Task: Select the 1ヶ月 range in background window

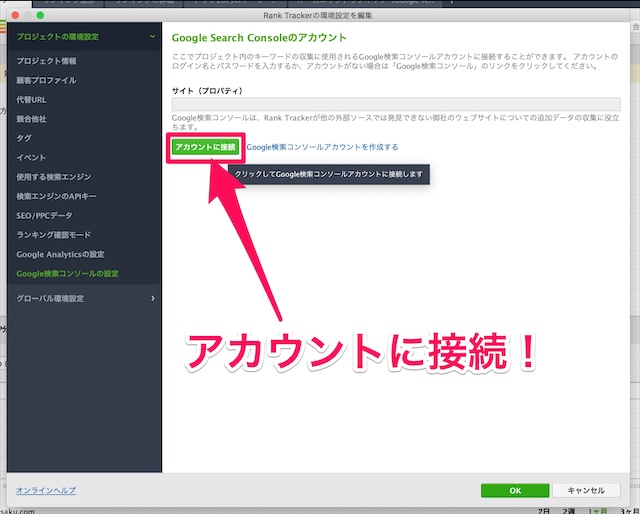Action: [597, 511]
